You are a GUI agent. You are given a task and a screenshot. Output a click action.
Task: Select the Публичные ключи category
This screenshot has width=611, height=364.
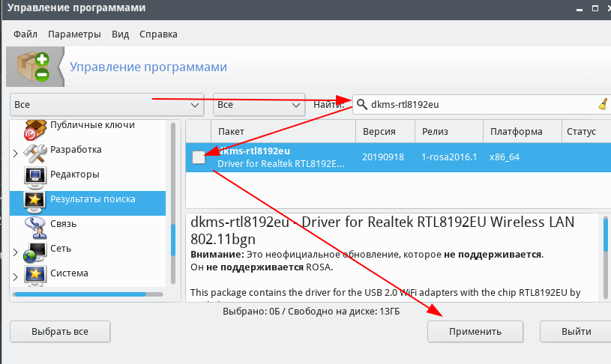click(x=92, y=125)
